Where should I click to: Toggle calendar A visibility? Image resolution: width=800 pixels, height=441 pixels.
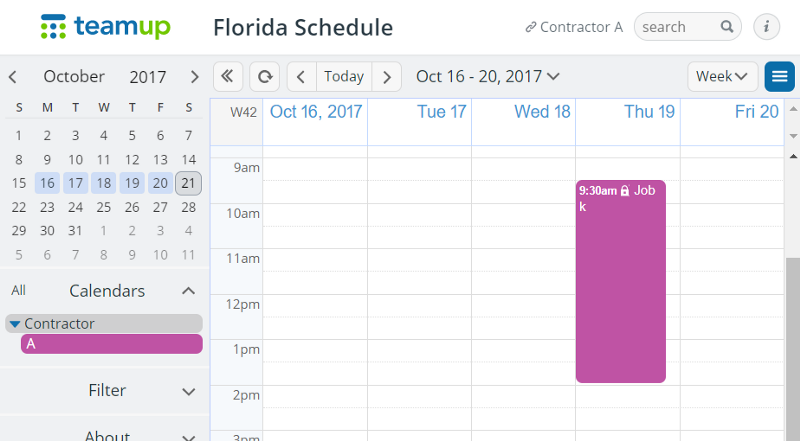112,344
